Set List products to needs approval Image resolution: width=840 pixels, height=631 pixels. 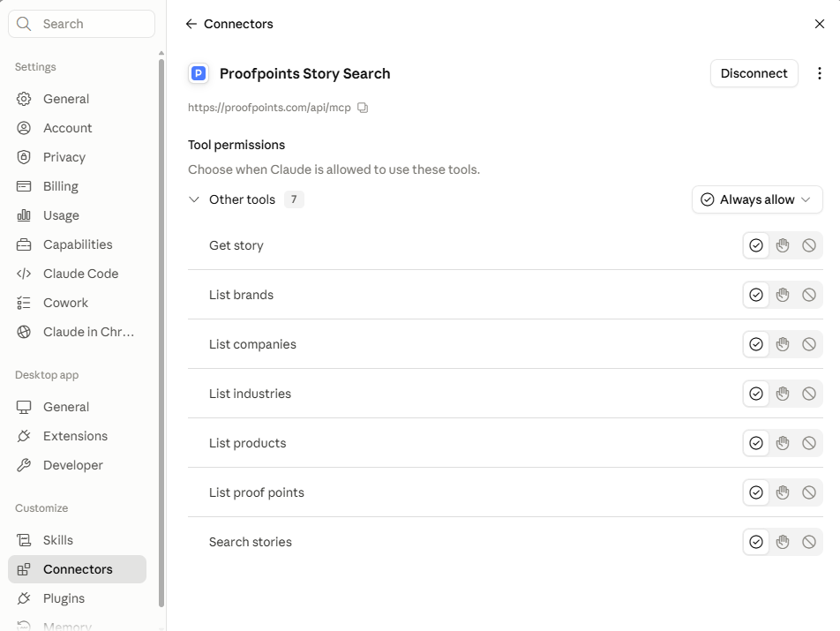coord(783,443)
